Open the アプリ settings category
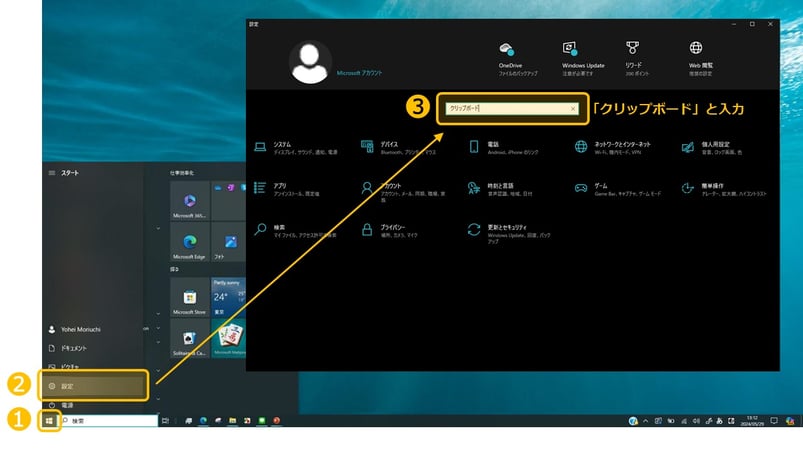 click(287, 189)
